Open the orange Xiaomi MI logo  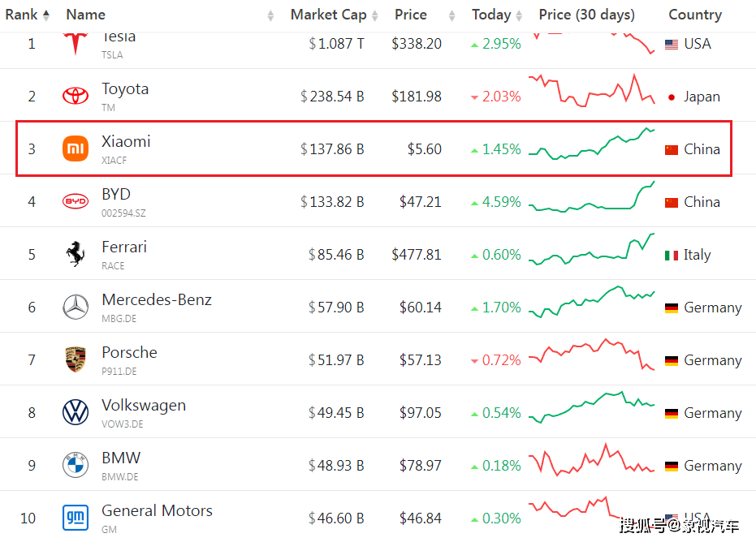(76, 148)
